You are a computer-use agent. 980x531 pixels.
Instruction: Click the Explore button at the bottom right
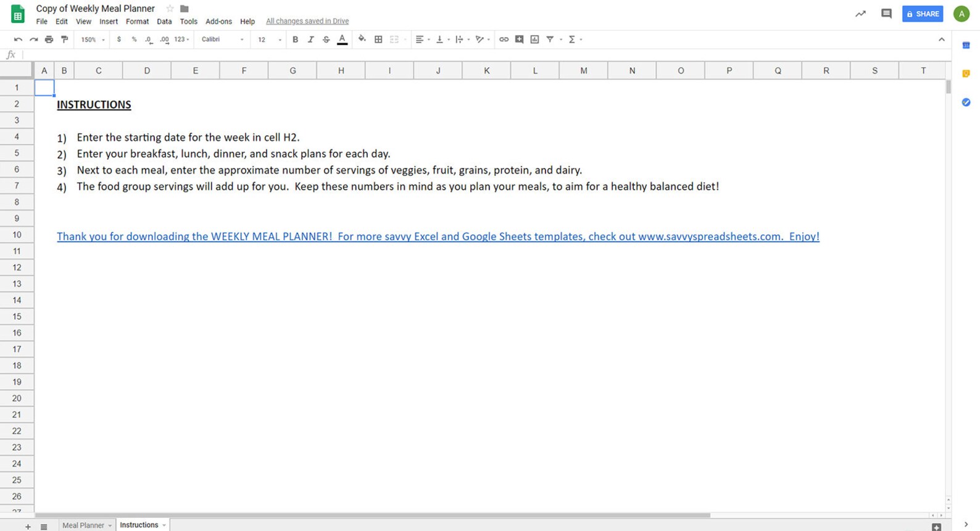coord(936,527)
